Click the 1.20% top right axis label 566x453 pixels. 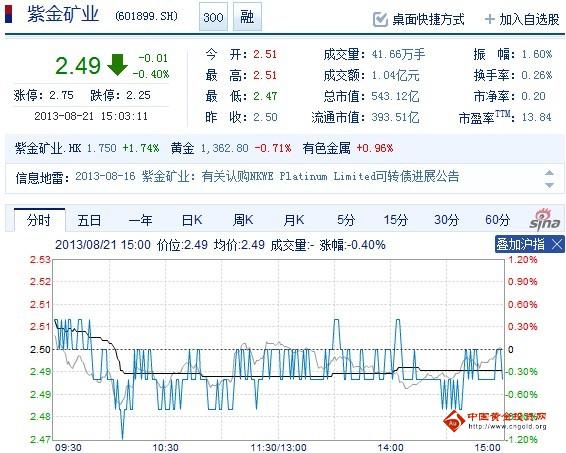point(523,260)
